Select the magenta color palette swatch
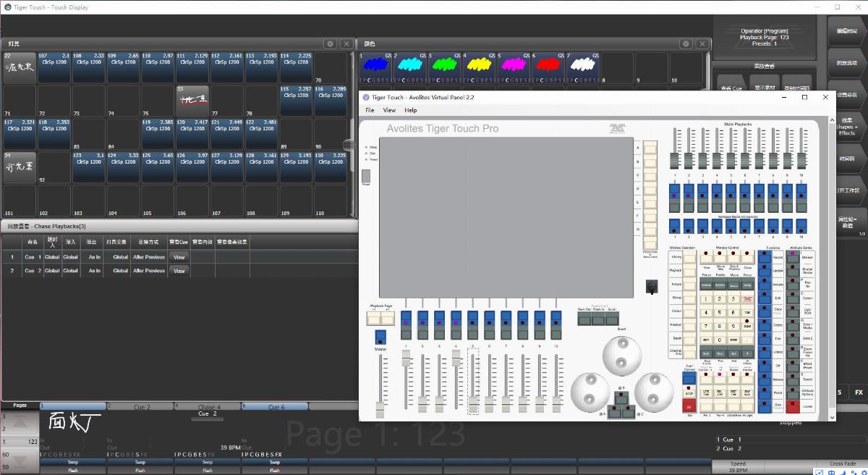 (x=513, y=65)
